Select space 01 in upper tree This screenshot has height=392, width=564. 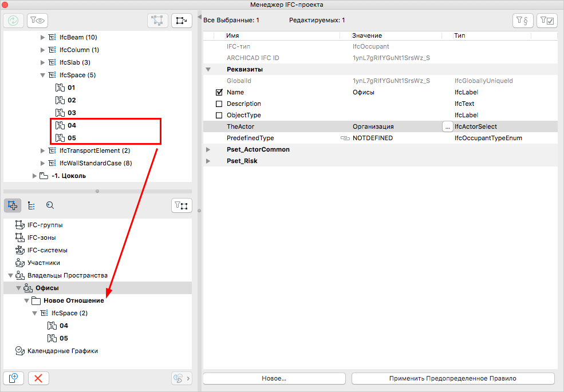pos(71,88)
